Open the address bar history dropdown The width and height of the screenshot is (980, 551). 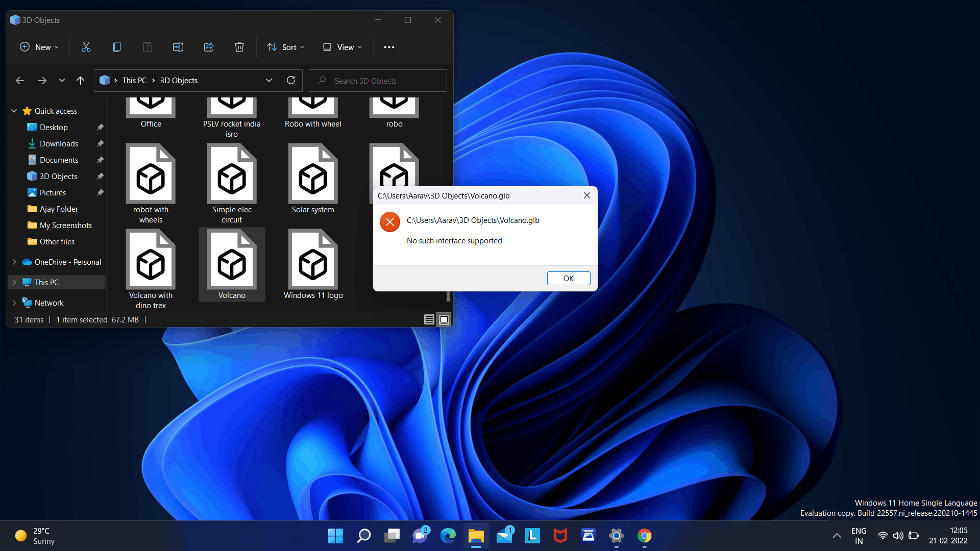pyautogui.click(x=269, y=80)
